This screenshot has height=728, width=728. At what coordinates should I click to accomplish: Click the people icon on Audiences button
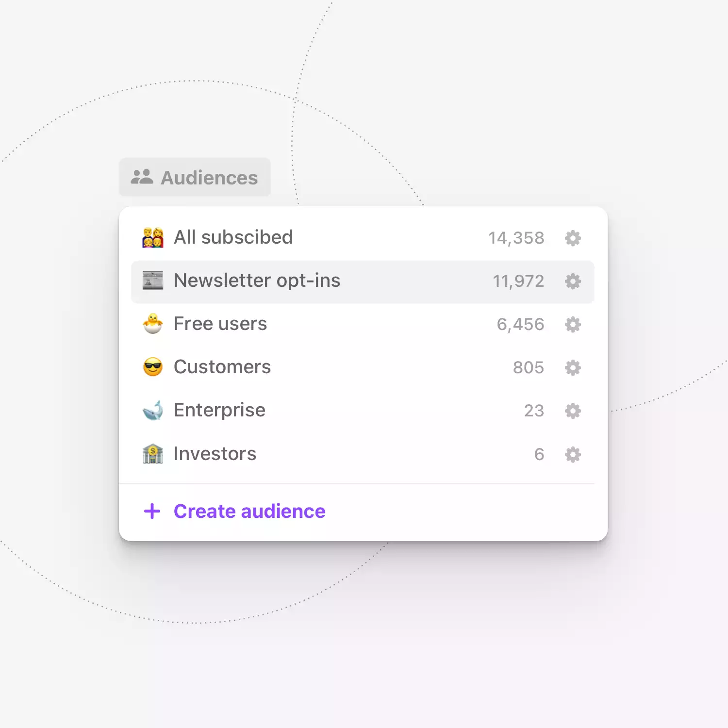tap(142, 177)
